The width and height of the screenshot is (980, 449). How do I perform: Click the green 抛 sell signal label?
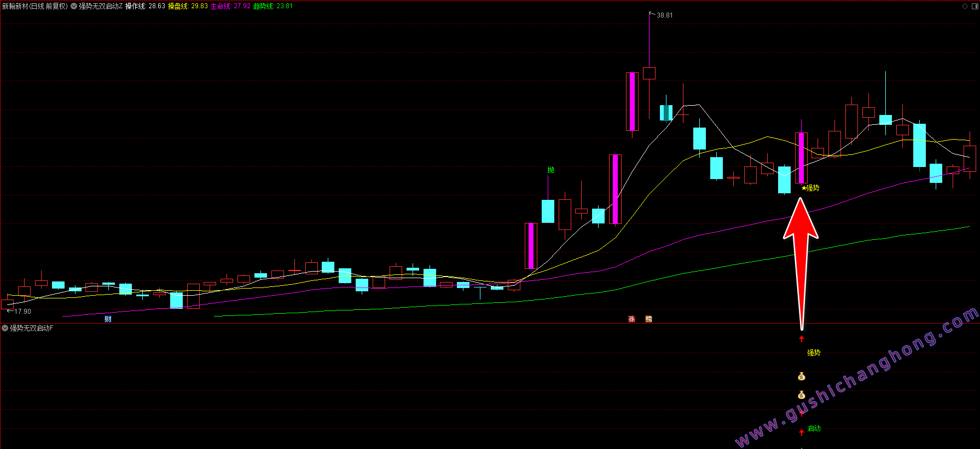(550, 170)
